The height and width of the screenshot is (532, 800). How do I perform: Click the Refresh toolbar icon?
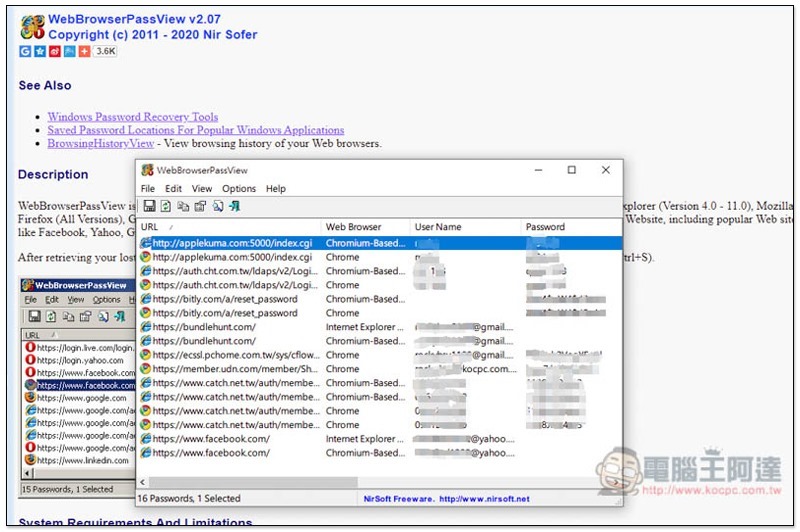166,206
